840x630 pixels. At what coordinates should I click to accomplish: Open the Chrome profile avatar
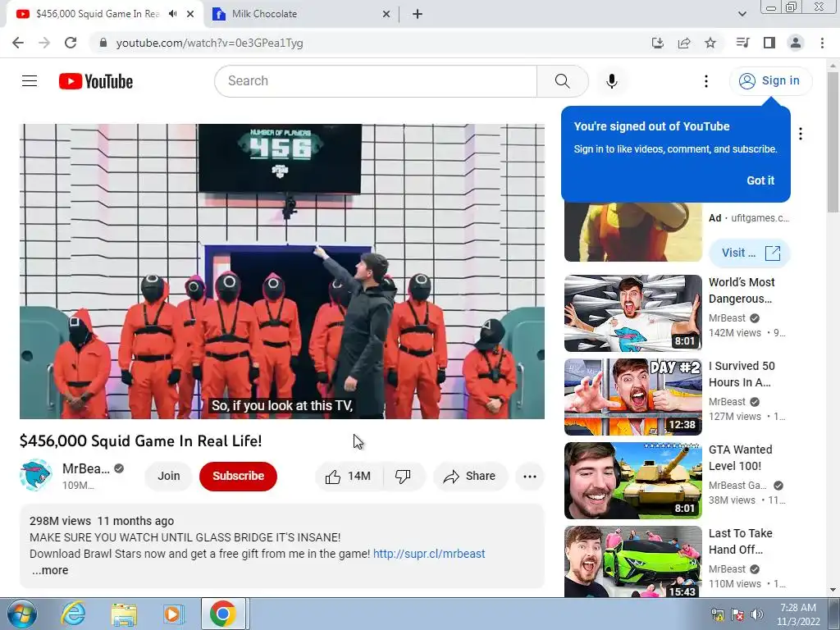[x=796, y=43]
